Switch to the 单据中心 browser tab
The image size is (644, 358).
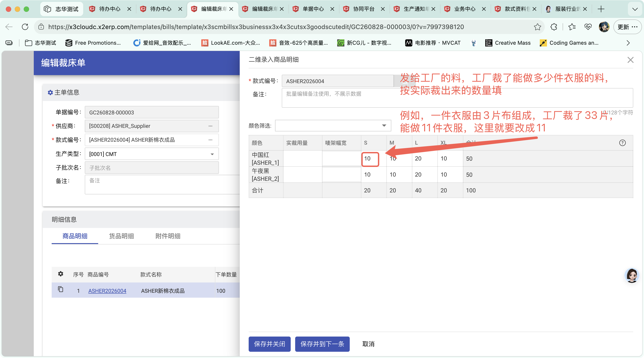coord(313,9)
